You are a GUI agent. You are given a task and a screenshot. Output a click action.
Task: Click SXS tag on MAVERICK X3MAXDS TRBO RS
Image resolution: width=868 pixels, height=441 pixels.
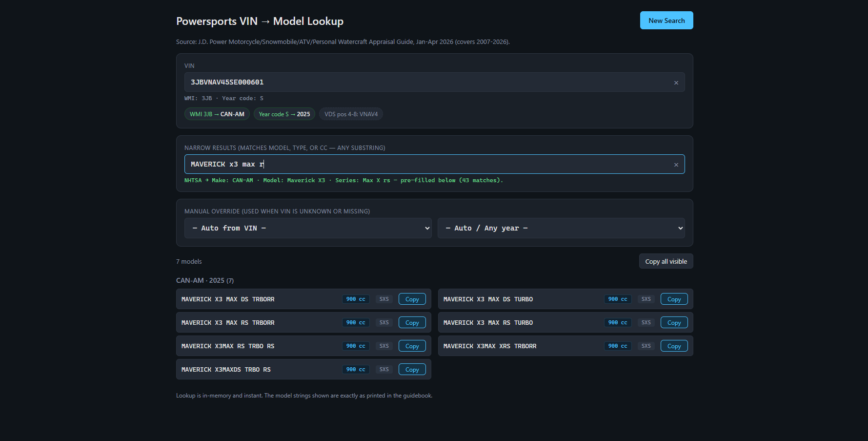coord(384,369)
